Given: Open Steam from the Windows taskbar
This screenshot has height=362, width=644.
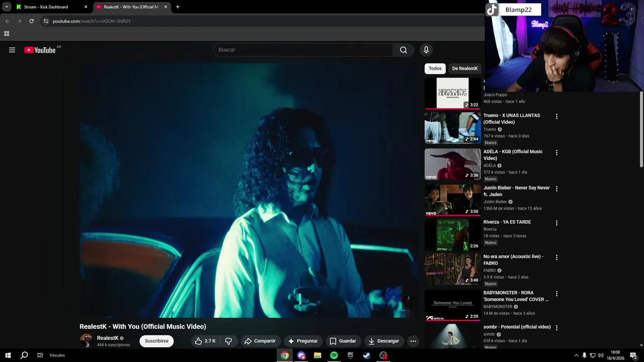Looking at the screenshot, I should click(367, 355).
